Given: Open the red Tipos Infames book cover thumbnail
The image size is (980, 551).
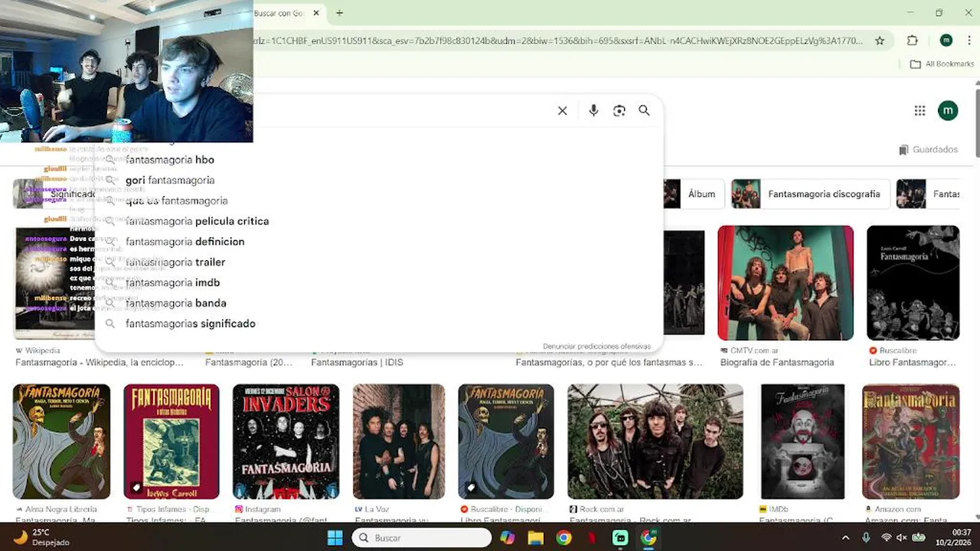Looking at the screenshot, I should (171, 442).
